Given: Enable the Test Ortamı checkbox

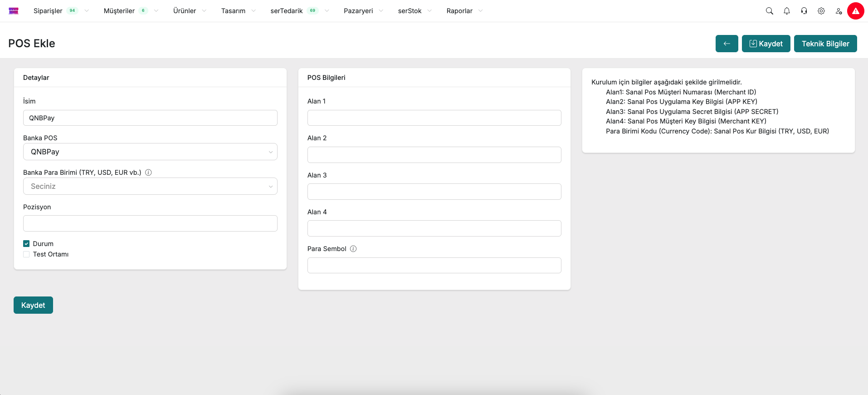Looking at the screenshot, I should [26, 254].
